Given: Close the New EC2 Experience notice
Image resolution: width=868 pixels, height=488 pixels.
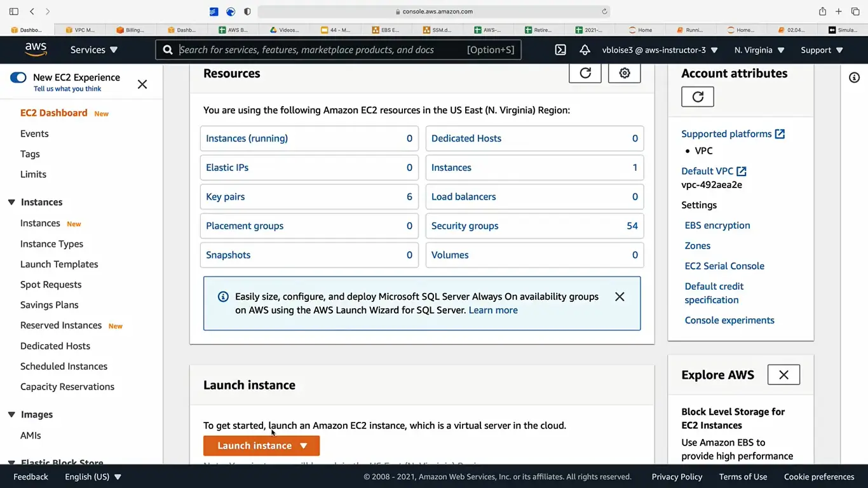Looking at the screenshot, I should (142, 84).
